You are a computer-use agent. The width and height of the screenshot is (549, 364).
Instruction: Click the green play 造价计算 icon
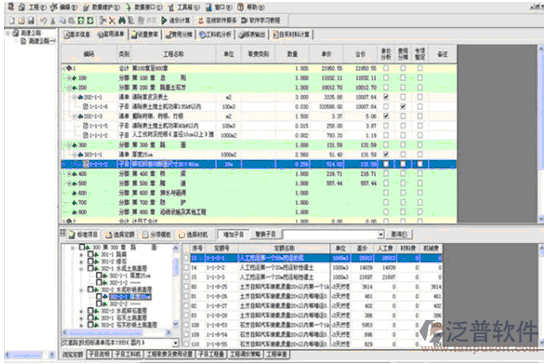[164, 20]
